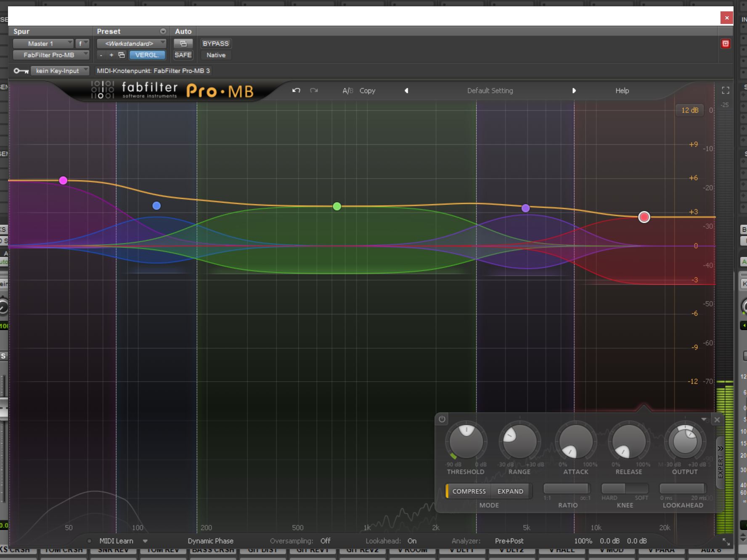This screenshot has height=560, width=747.
Task: Click the undo arrow in FabFilter header
Action: (296, 90)
